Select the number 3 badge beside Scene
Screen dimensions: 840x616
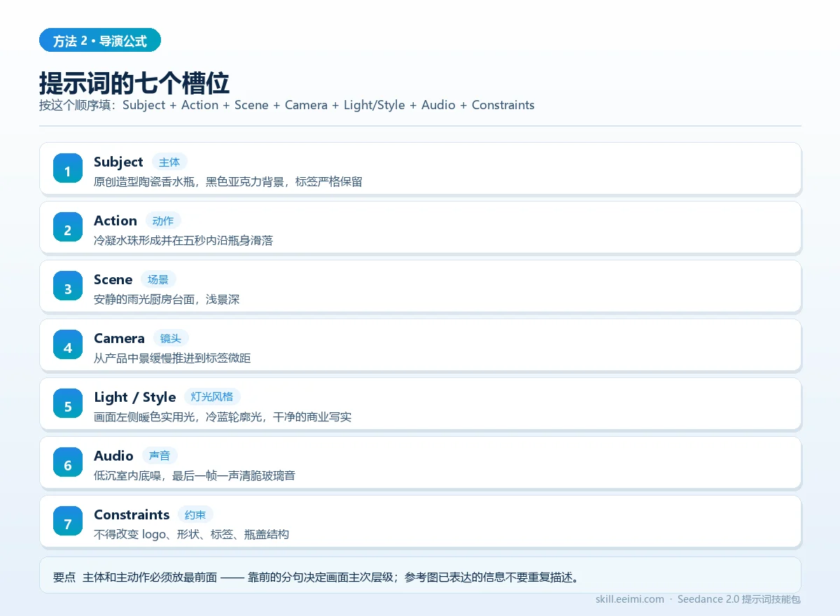click(x=68, y=286)
